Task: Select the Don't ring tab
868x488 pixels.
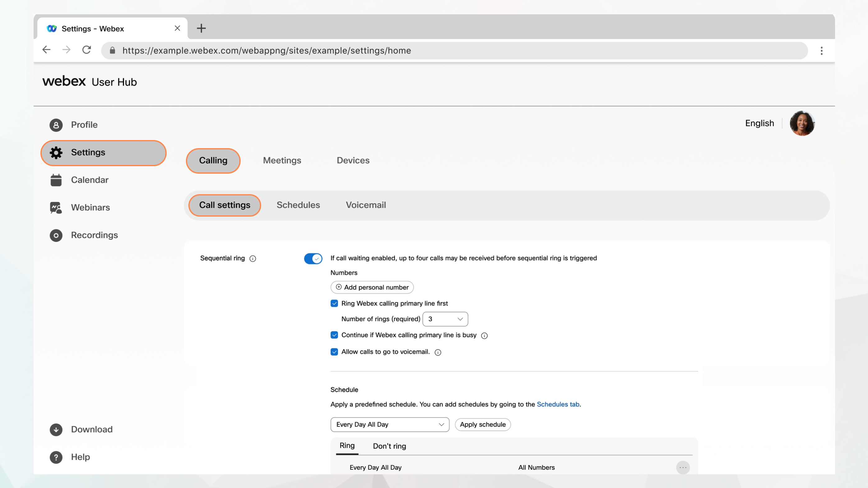Action: pos(389,446)
